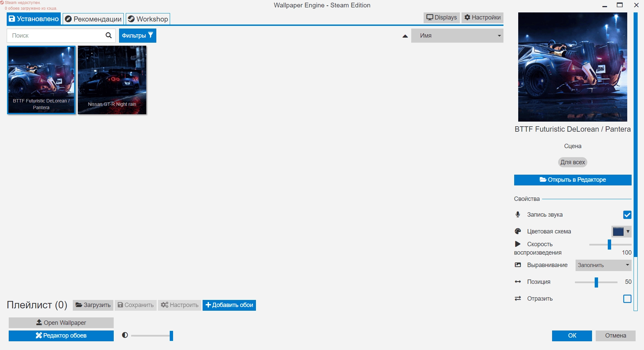Click the search magnifier icon
The image size is (644, 350).
click(108, 35)
